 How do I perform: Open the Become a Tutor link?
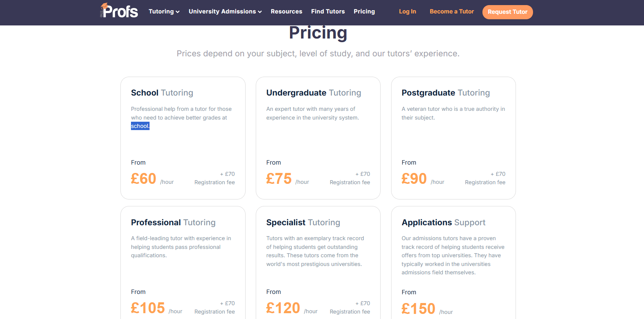(x=452, y=12)
